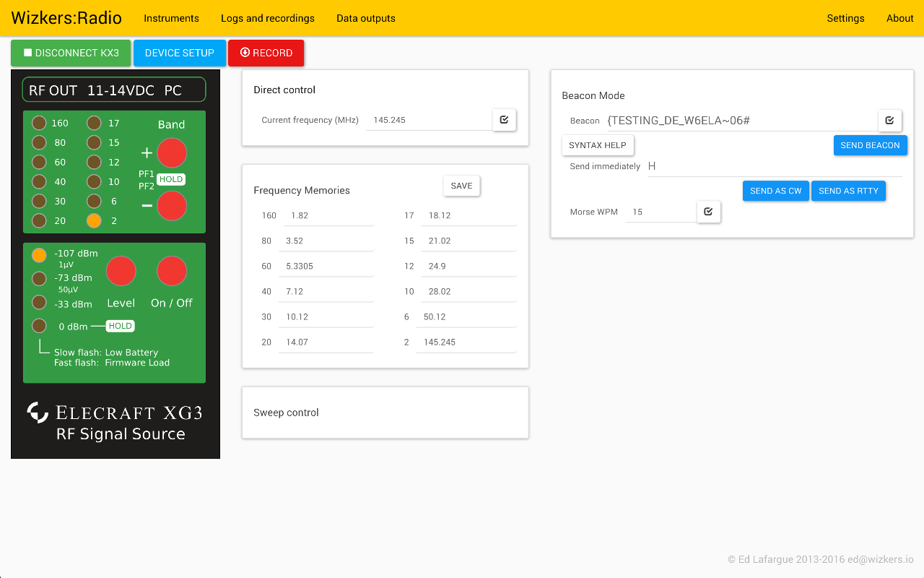Screen dimensions: 924x578
Task: Click the Beacon Mode heading
Action: pyautogui.click(x=593, y=95)
